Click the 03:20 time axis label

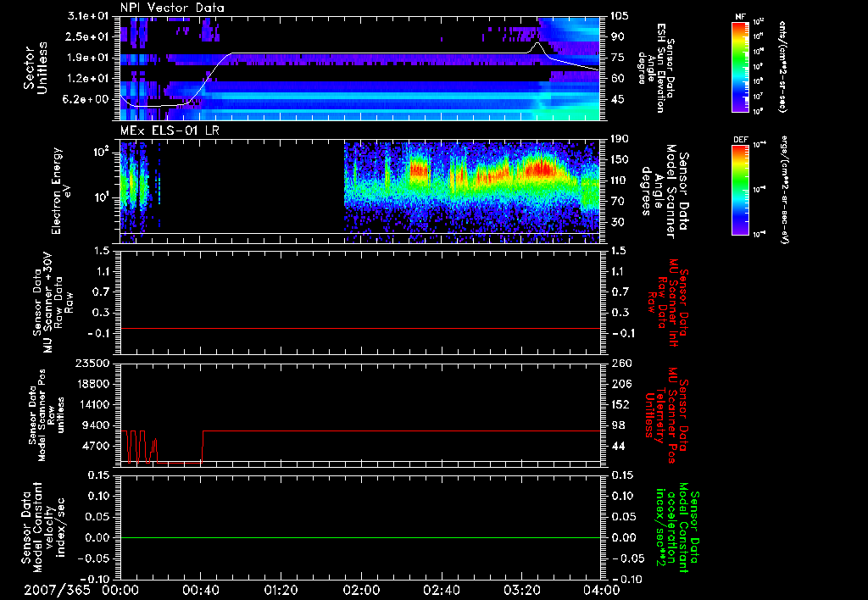(x=521, y=590)
